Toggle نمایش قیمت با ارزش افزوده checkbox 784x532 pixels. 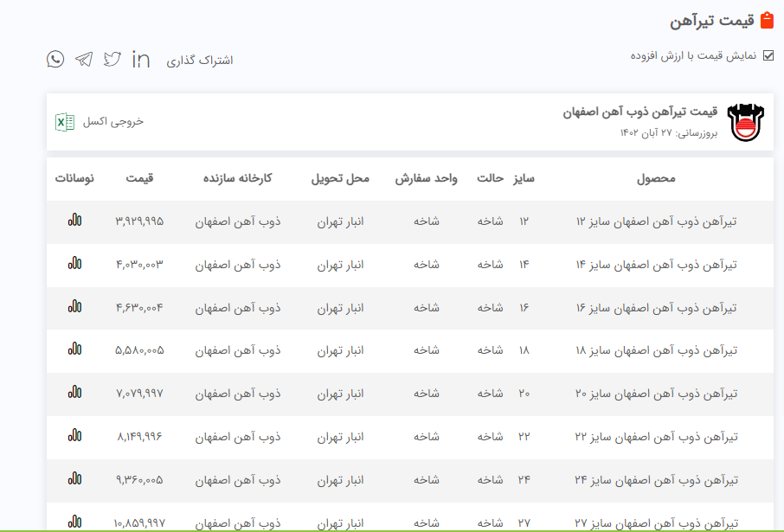click(x=768, y=55)
